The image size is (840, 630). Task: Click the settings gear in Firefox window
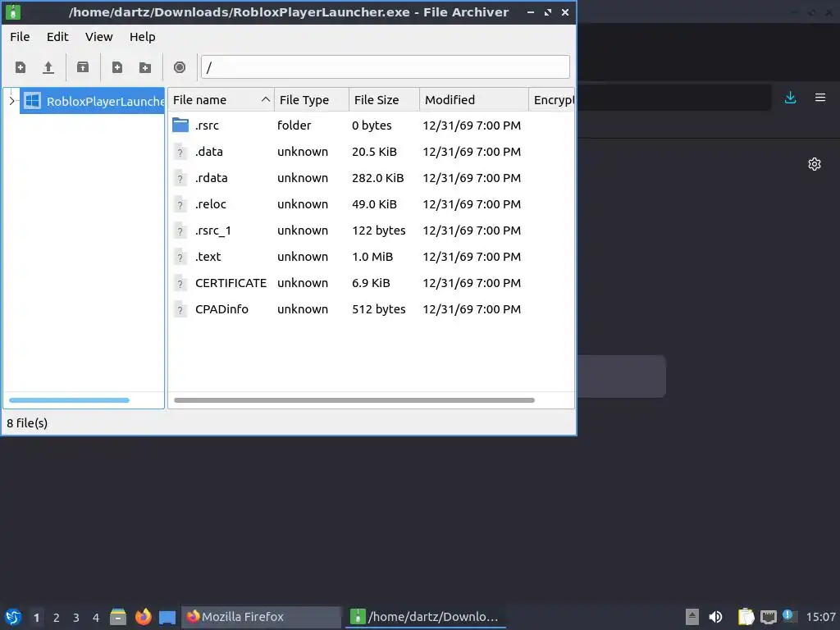(815, 164)
